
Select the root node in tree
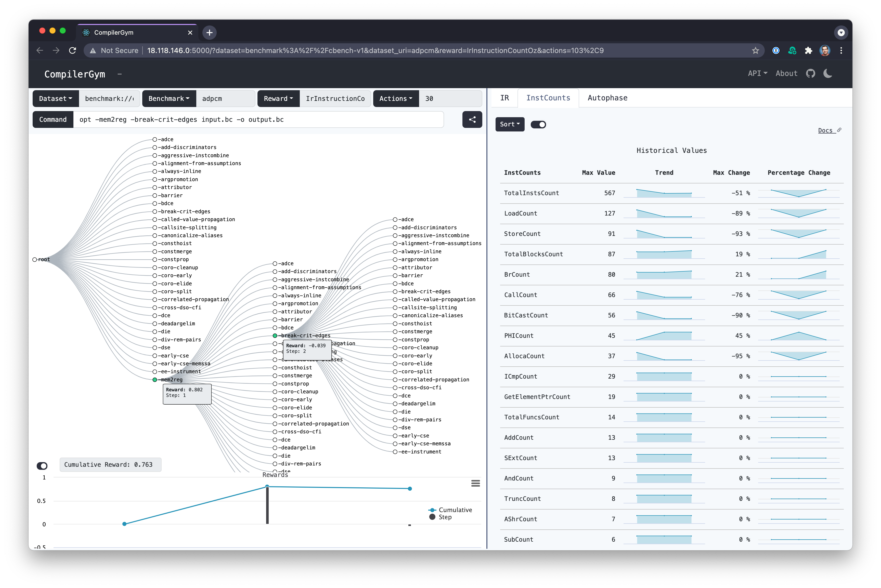tap(35, 260)
